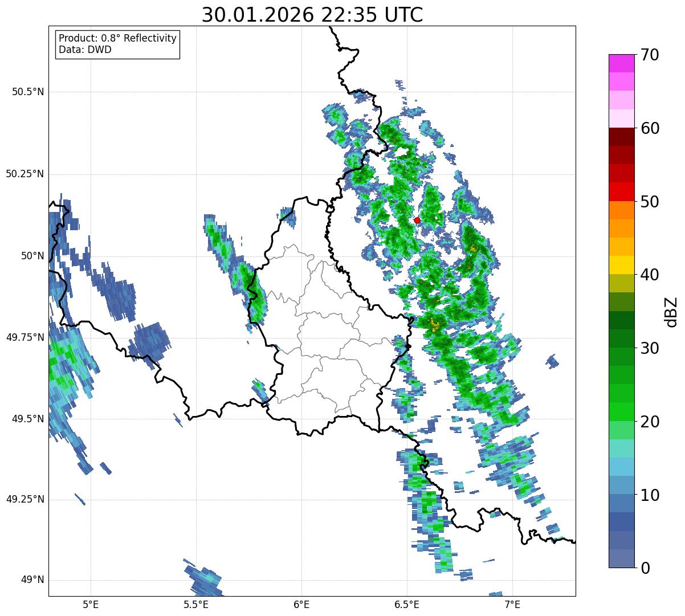Click the colorbar tick label 50
The image size is (685, 616).
[x=650, y=202]
